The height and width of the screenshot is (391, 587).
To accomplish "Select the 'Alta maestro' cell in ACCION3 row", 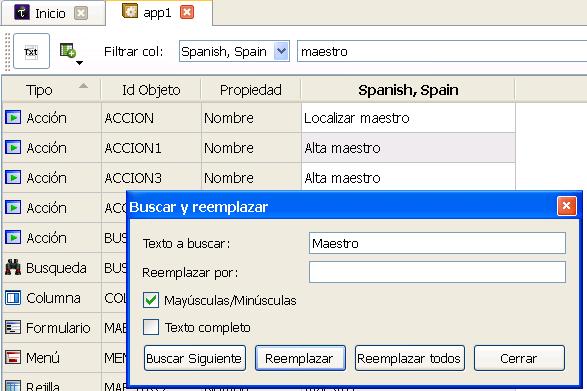I will (408, 178).
